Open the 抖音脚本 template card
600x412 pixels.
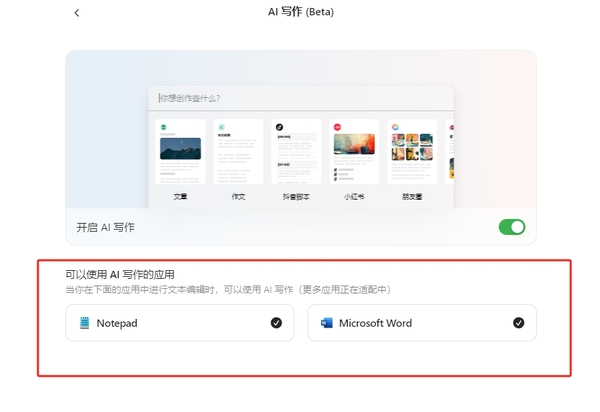click(x=296, y=152)
